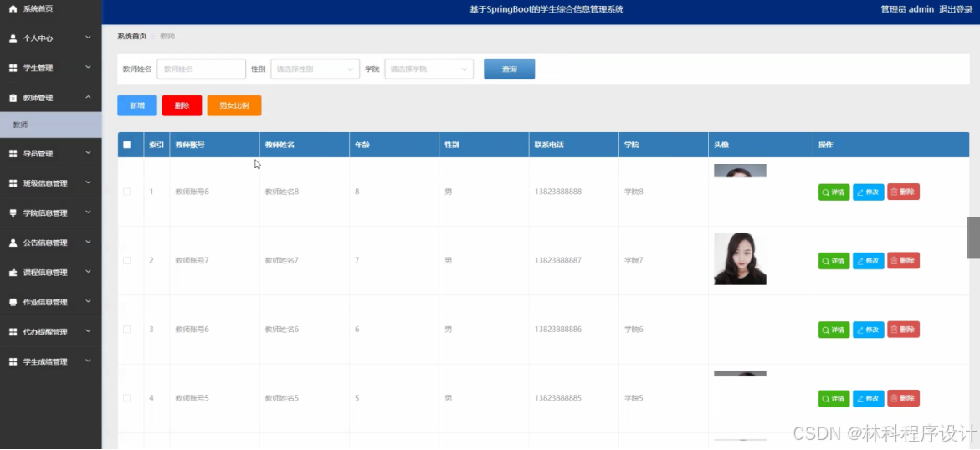Tick the checkbox for row 教师账号8
This screenshot has width=980, height=450.
(x=127, y=192)
